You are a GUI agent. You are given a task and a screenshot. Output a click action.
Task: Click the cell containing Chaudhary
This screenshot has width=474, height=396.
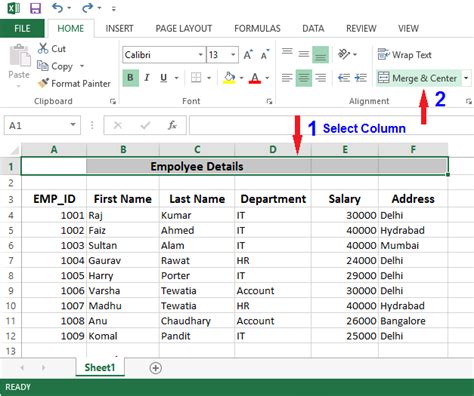197,321
